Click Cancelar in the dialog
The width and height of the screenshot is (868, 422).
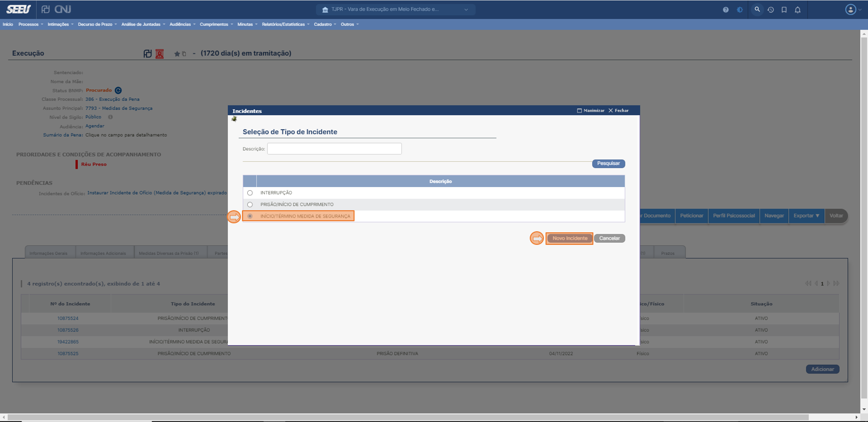pos(610,238)
